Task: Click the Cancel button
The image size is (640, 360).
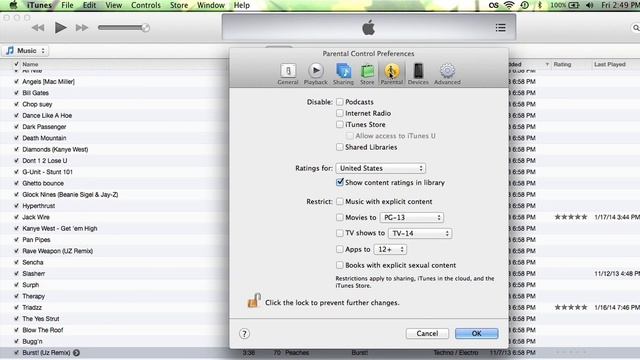Action: pyautogui.click(x=427, y=333)
